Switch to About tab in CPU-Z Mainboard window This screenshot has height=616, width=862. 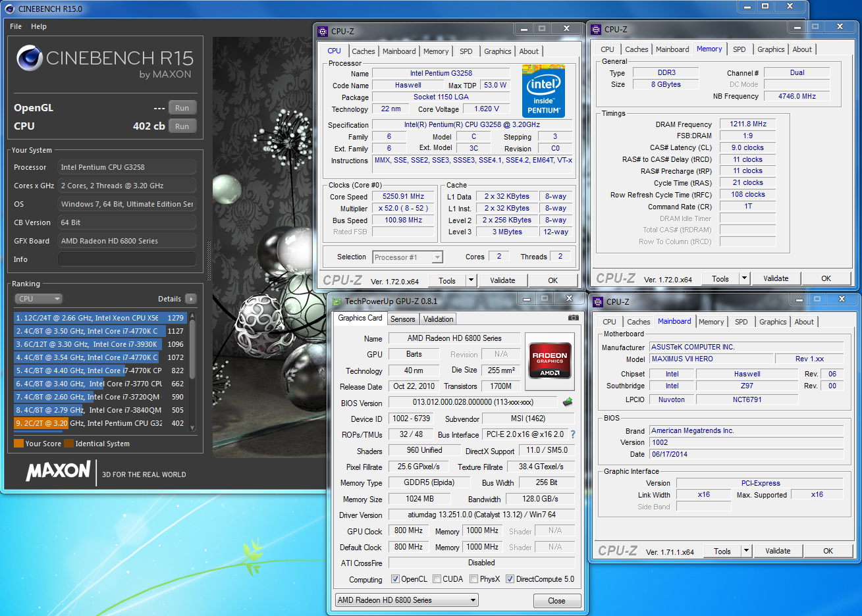click(804, 322)
